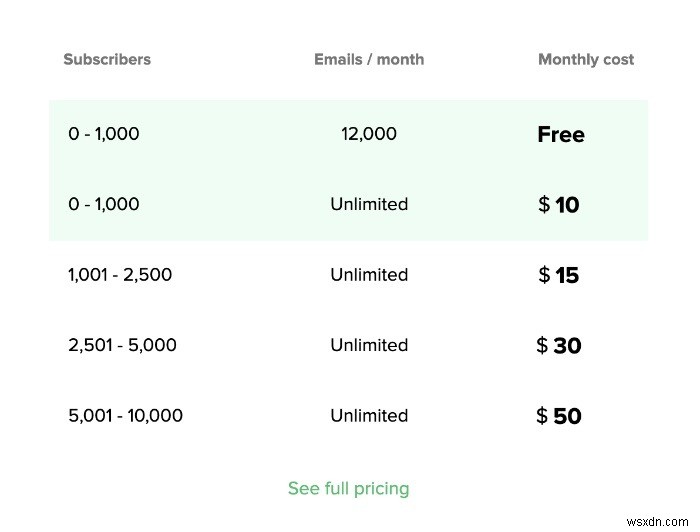
Task: Click the 5,001 - 10,000 subscribers range
Action: point(125,416)
